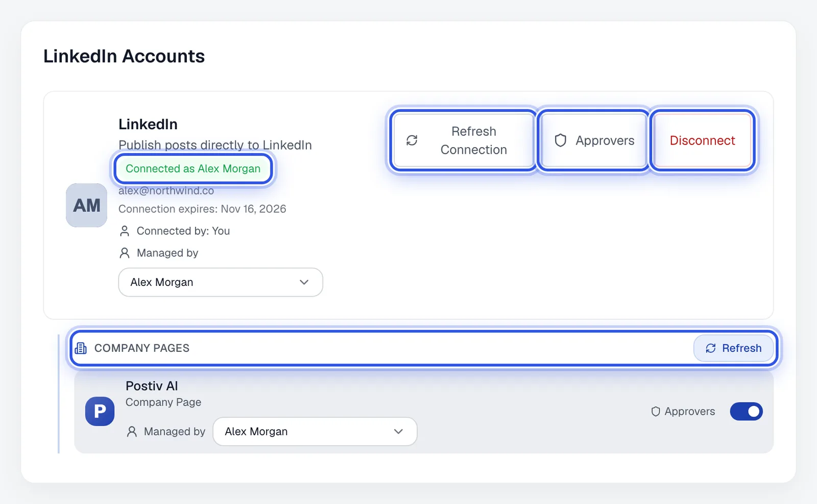This screenshot has height=504, width=817.
Task: Click the Publish posts directly to LinkedIn text
Action: pyautogui.click(x=215, y=145)
